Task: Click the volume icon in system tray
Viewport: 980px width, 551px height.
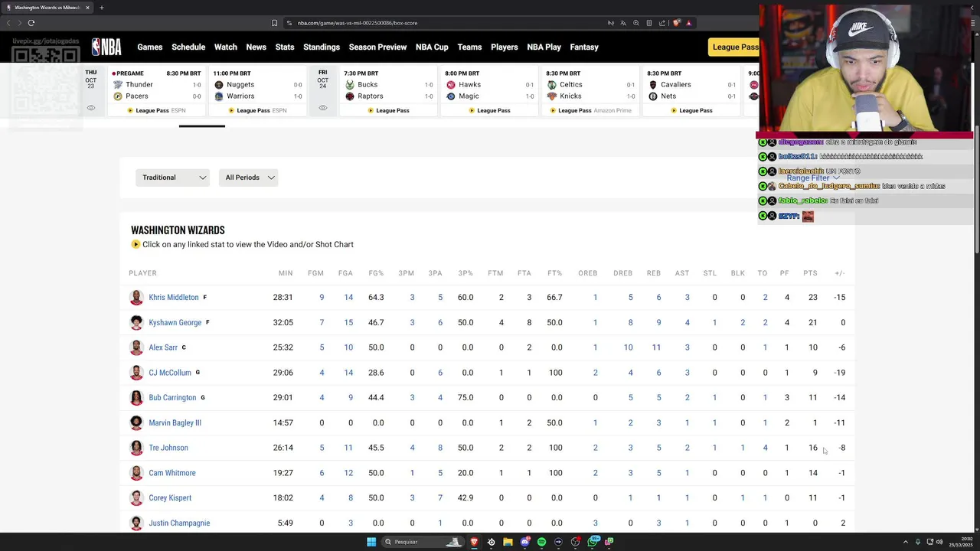Action: 939,542
